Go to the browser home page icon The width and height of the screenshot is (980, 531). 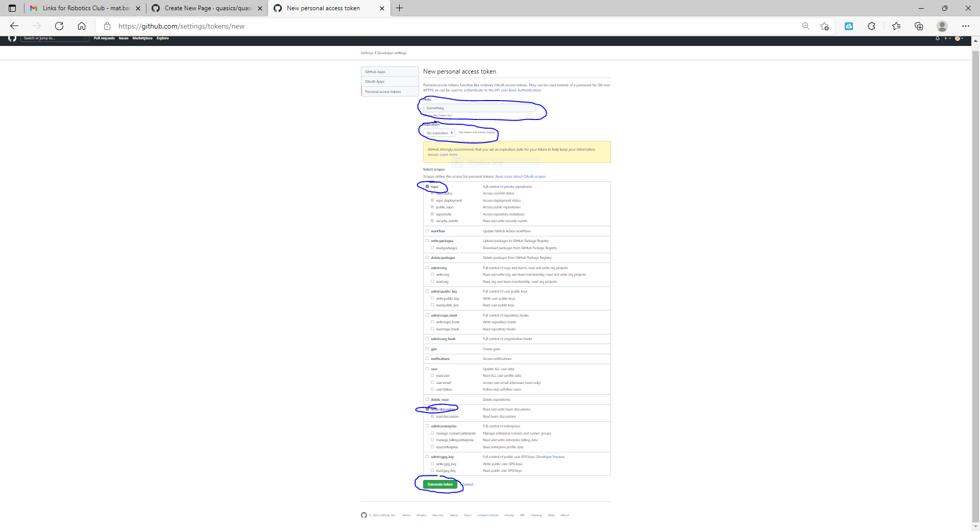tap(82, 26)
